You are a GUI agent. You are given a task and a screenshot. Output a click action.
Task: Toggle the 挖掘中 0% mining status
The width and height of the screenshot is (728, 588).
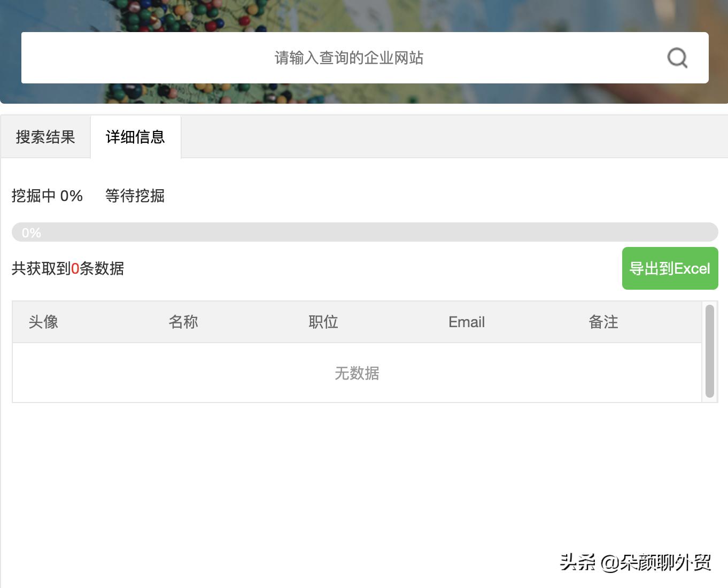point(47,196)
